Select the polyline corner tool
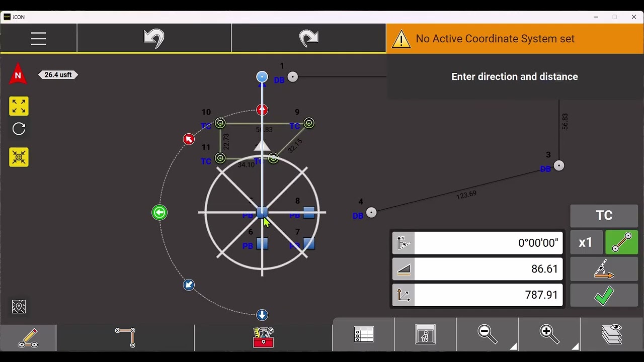 click(x=125, y=337)
